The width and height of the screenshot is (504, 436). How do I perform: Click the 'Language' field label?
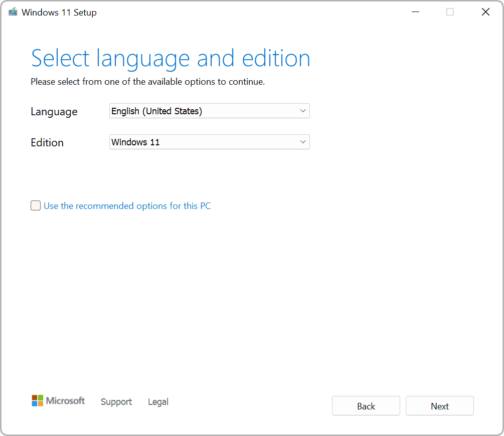point(54,111)
